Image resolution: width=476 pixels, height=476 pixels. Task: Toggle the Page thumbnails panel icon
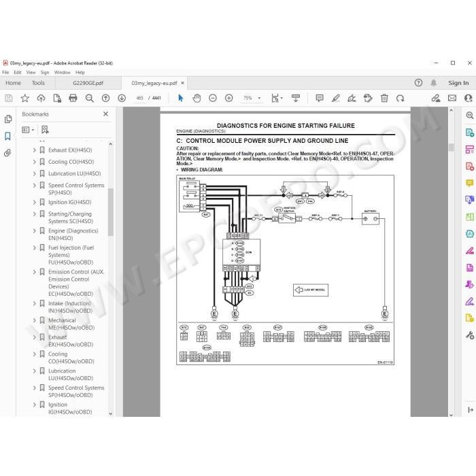point(8,119)
